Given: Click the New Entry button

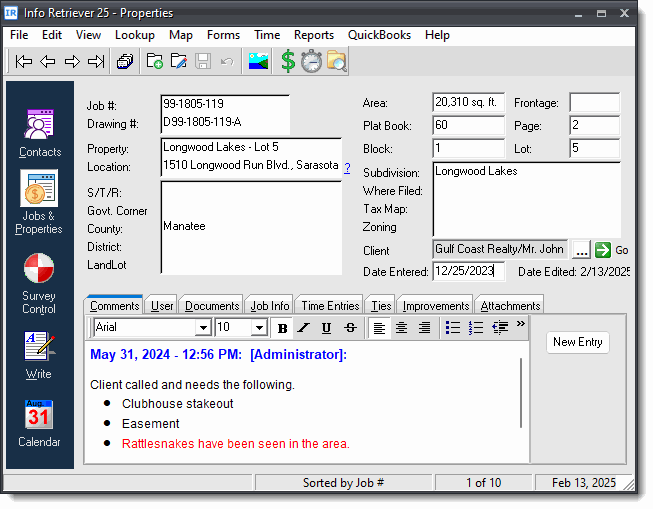Looking at the screenshot, I should coord(578,342).
